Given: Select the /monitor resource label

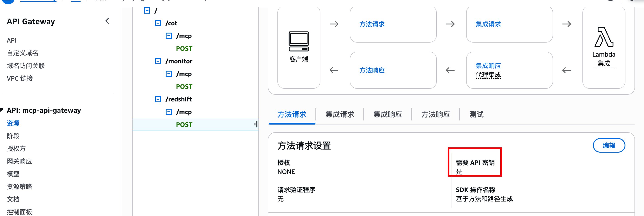Looking at the screenshot, I should [179, 61].
